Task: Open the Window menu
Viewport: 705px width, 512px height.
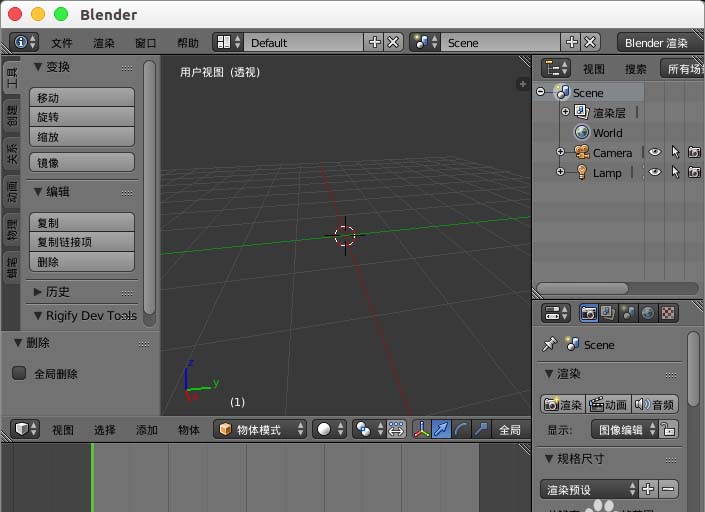Action: click(146, 43)
